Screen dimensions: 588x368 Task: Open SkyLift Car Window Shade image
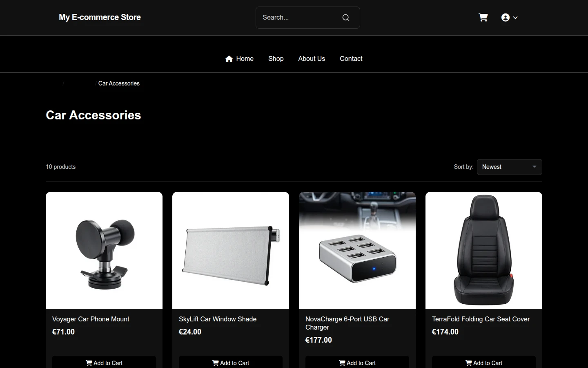(231, 250)
